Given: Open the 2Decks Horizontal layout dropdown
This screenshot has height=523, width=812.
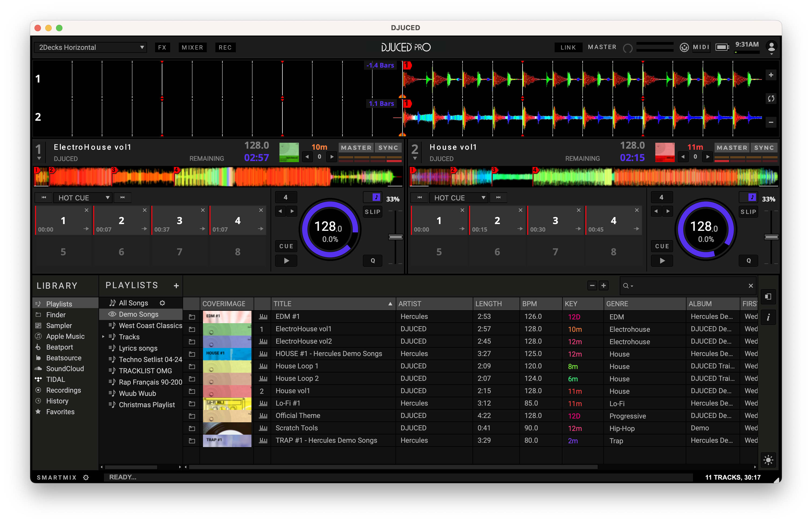Looking at the screenshot, I should click(90, 48).
